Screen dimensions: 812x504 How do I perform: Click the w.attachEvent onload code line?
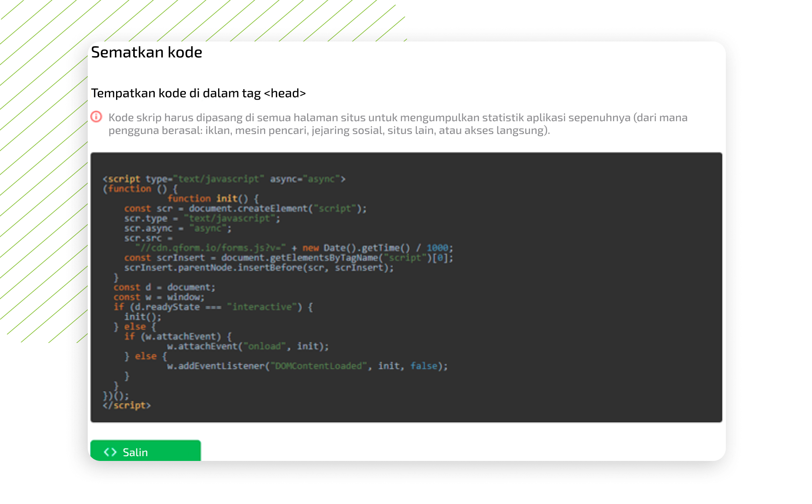click(248, 346)
